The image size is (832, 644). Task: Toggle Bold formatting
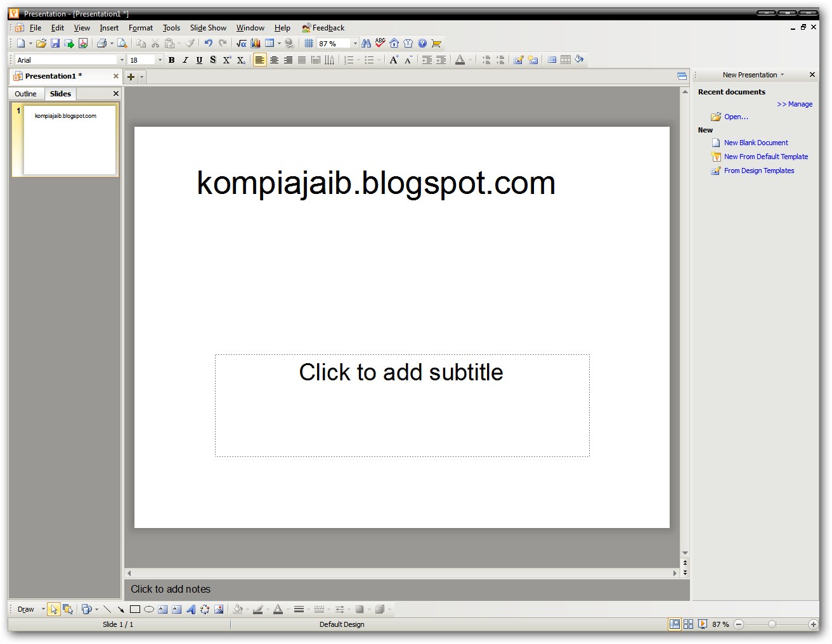click(171, 60)
